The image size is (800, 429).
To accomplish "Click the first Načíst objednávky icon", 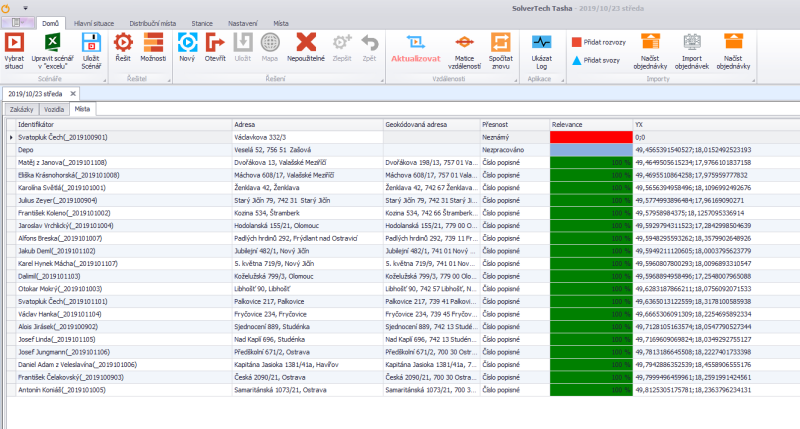I will pos(650,43).
